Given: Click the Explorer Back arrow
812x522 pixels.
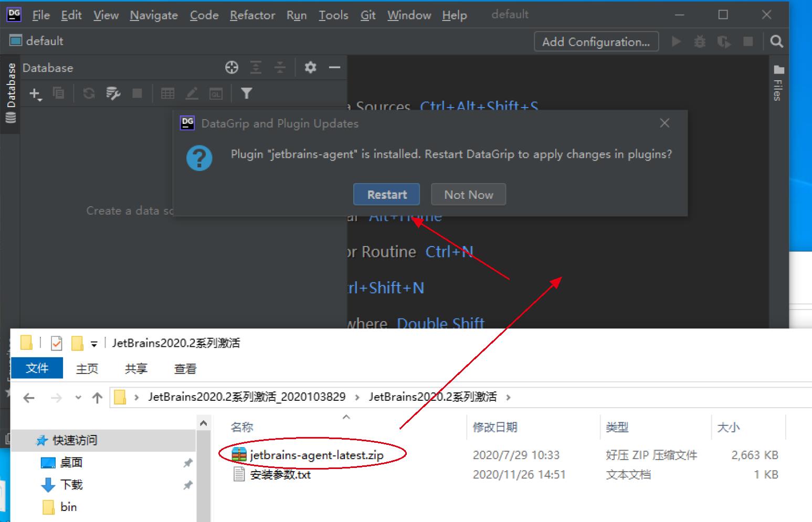Looking at the screenshot, I should 29,398.
